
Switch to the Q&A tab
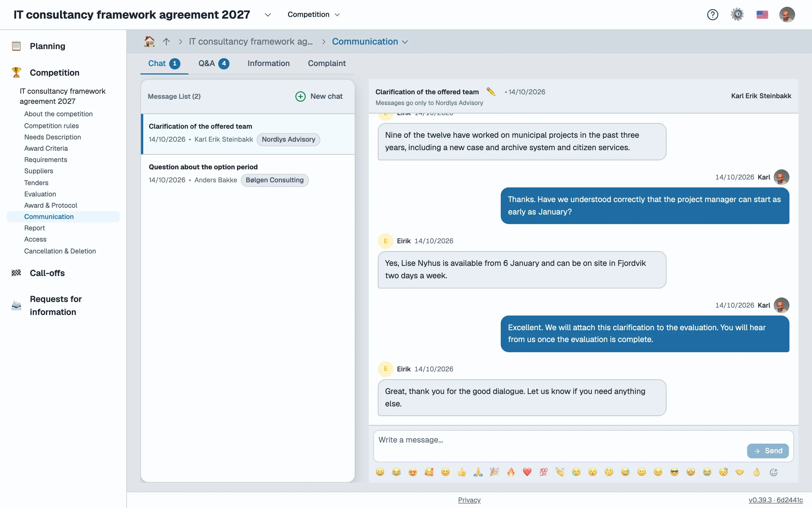click(213, 63)
